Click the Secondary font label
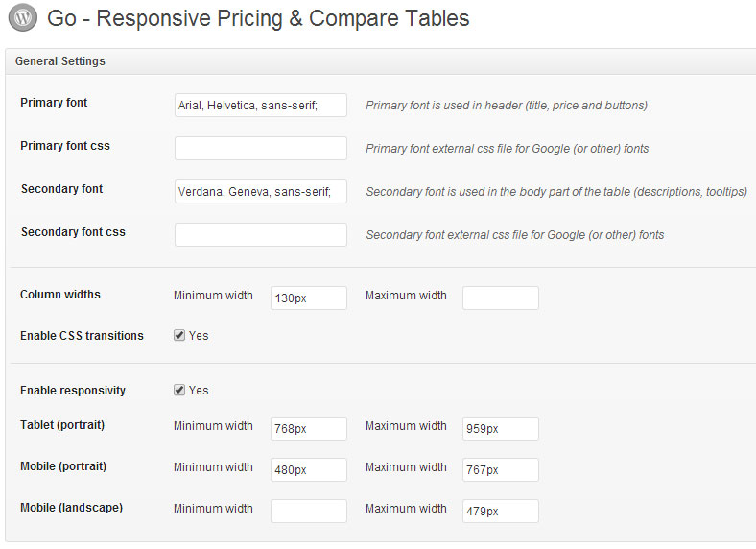Screen dimensions: 756x549 61,189
